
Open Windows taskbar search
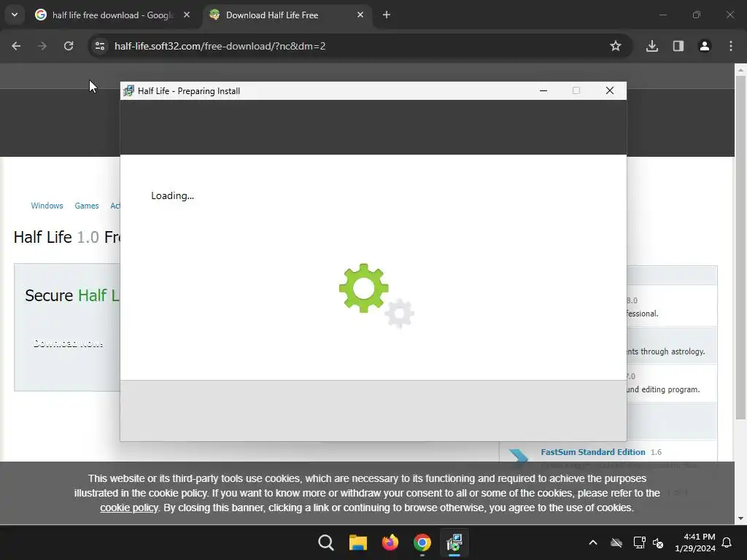click(326, 542)
